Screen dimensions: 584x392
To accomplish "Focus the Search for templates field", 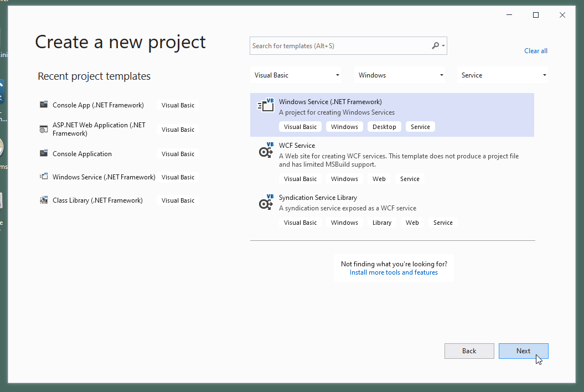I will (x=340, y=46).
